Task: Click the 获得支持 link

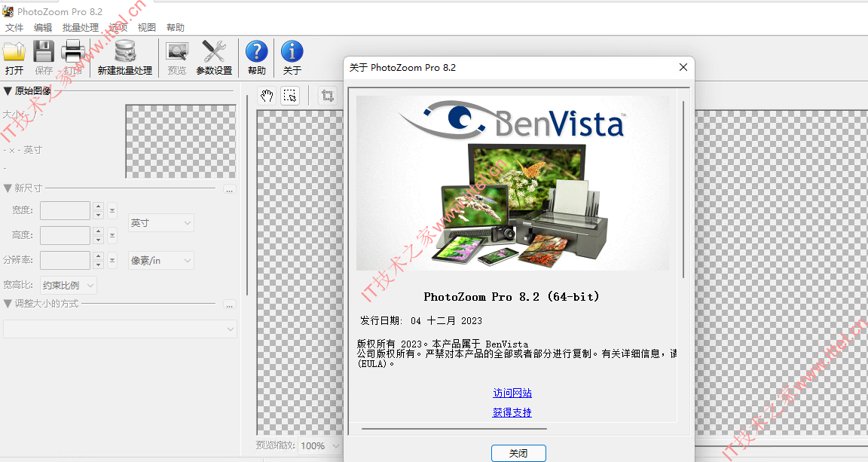Action: point(512,412)
